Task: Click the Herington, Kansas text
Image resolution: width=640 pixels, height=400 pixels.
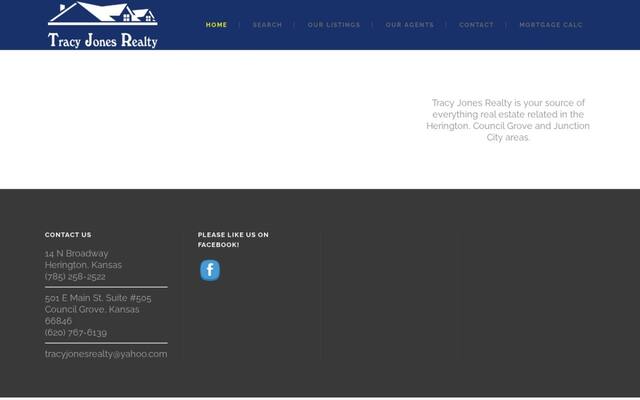Action: point(83,265)
